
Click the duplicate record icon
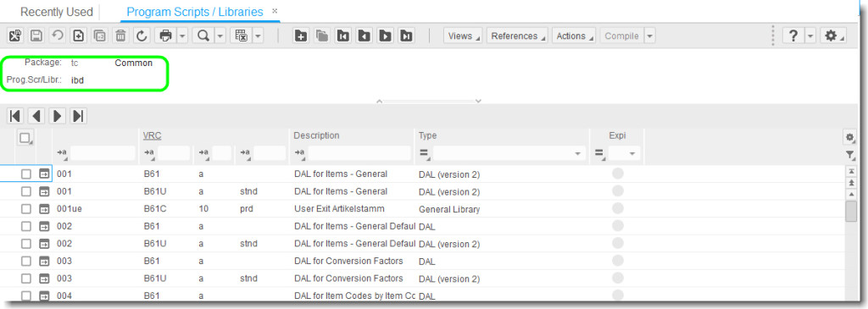tap(99, 36)
